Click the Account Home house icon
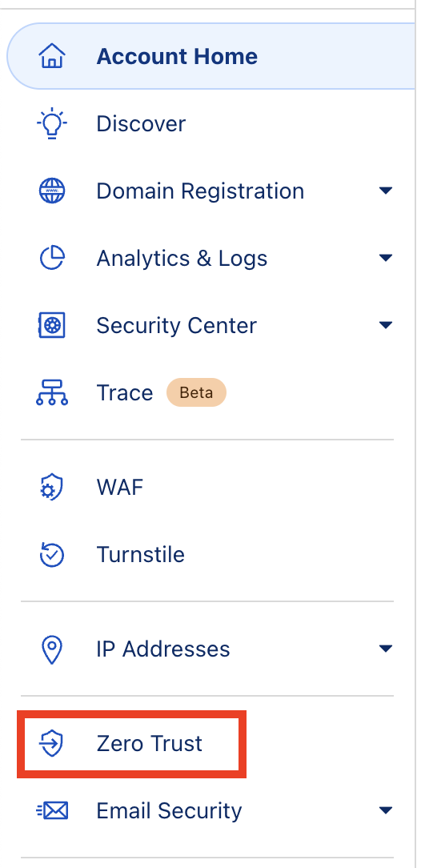Screen dimensions: 421x868 (x=52, y=57)
